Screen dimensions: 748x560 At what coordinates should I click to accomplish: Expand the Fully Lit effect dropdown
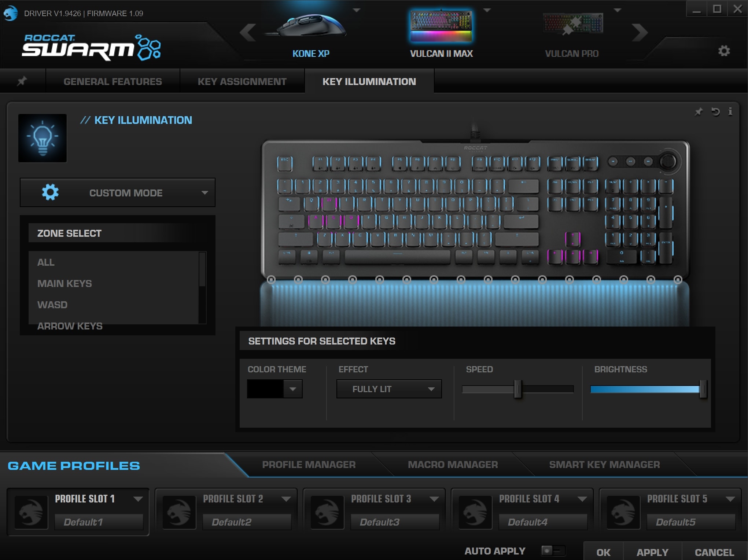click(x=389, y=389)
